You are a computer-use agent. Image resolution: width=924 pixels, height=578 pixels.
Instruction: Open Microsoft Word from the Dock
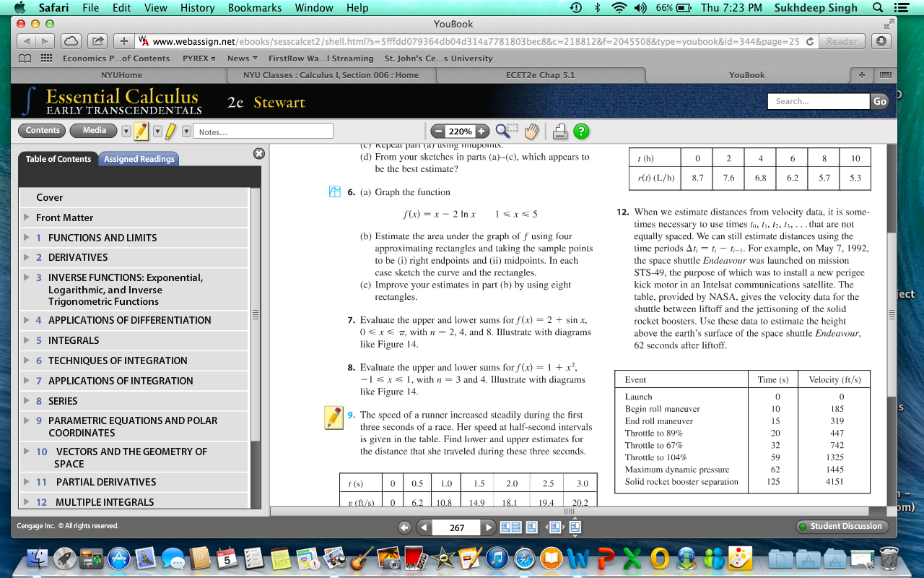coord(579,557)
